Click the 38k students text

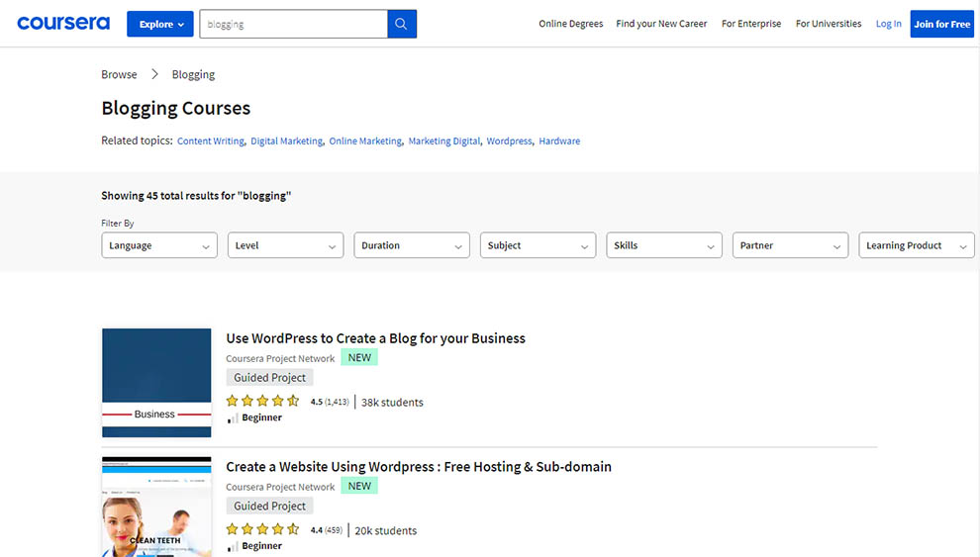coord(392,402)
